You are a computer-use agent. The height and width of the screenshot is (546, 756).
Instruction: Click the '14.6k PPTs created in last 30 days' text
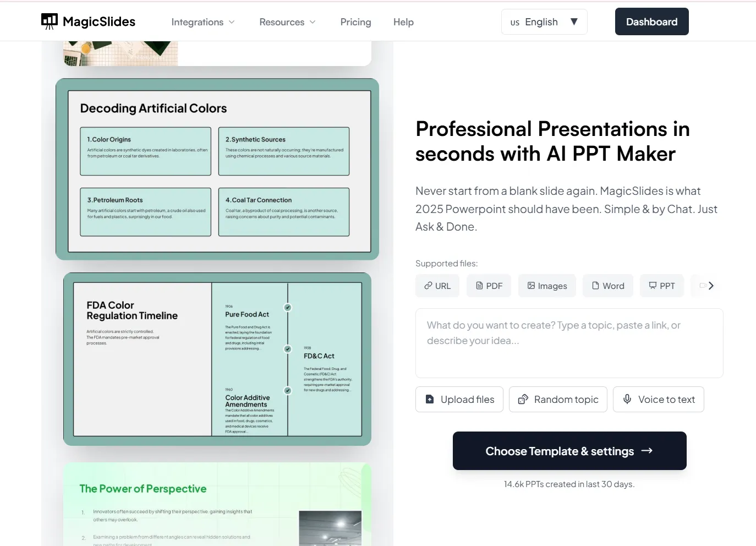tap(569, 484)
